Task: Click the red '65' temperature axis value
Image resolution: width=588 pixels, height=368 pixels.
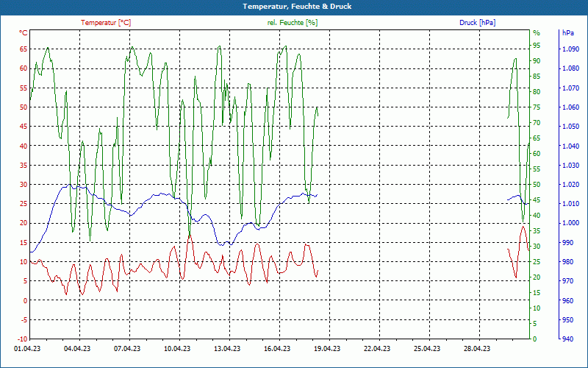Action: (x=24, y=49)
